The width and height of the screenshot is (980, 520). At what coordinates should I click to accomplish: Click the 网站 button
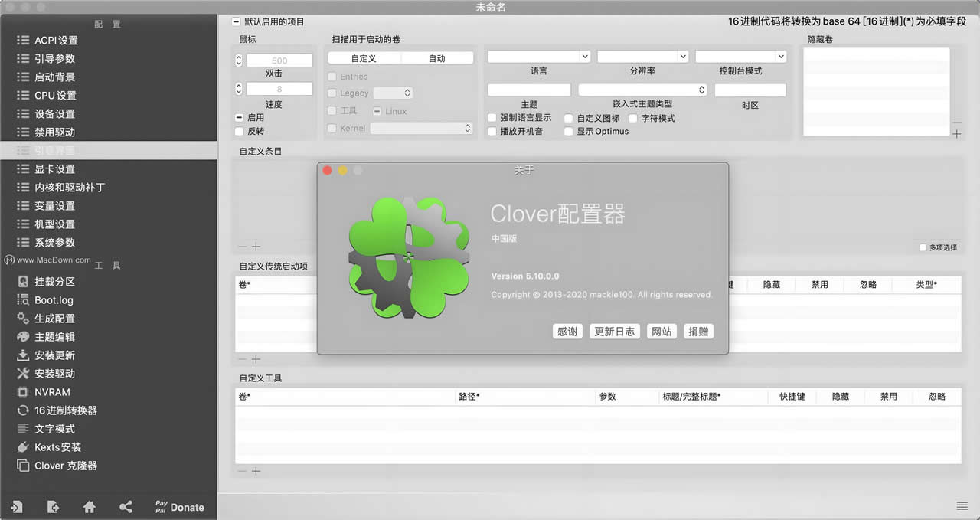(x=661, y=332)
